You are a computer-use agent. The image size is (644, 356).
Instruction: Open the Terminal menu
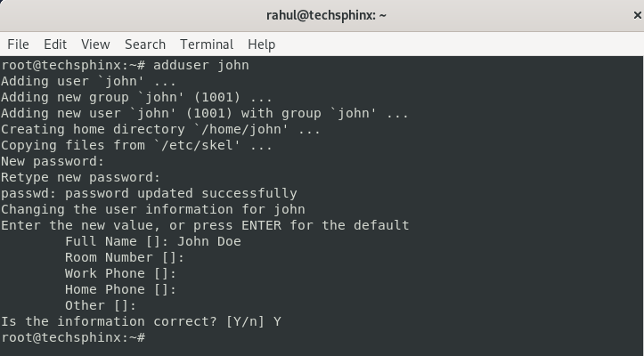(x=207, y=44)
